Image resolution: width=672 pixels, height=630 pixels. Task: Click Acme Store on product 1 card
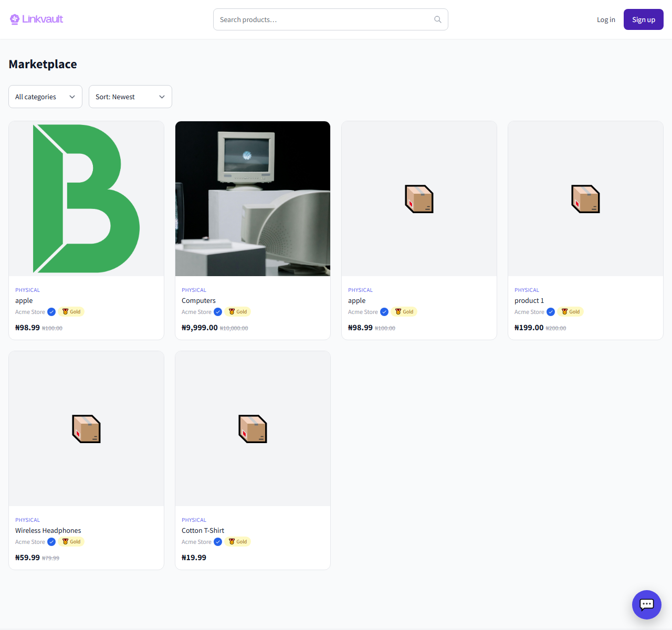(529, 312)
